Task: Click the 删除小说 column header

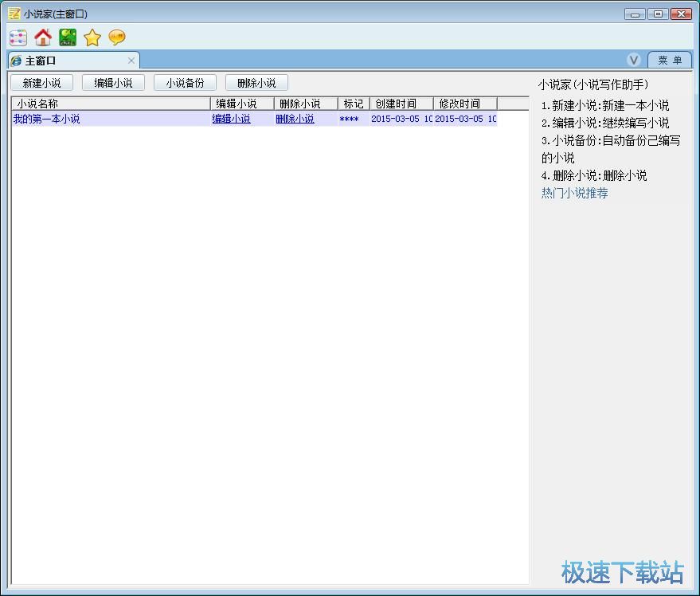Action: click(x=306, y=104)
